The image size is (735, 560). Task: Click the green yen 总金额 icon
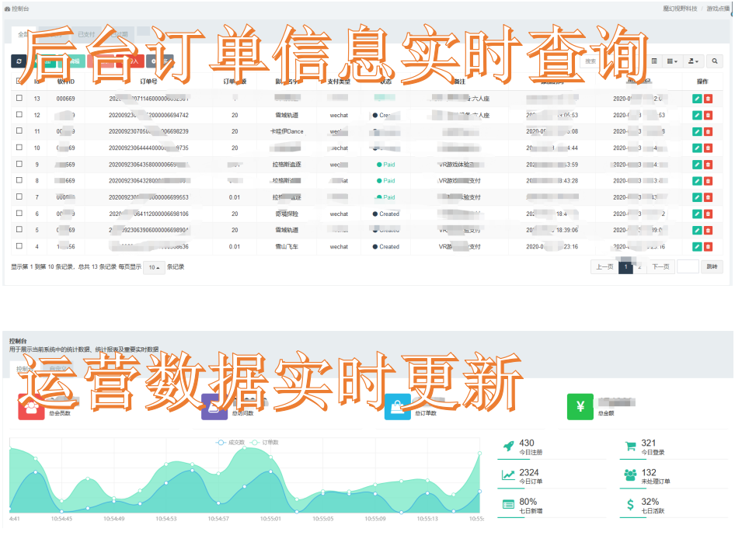coord(580,407)
